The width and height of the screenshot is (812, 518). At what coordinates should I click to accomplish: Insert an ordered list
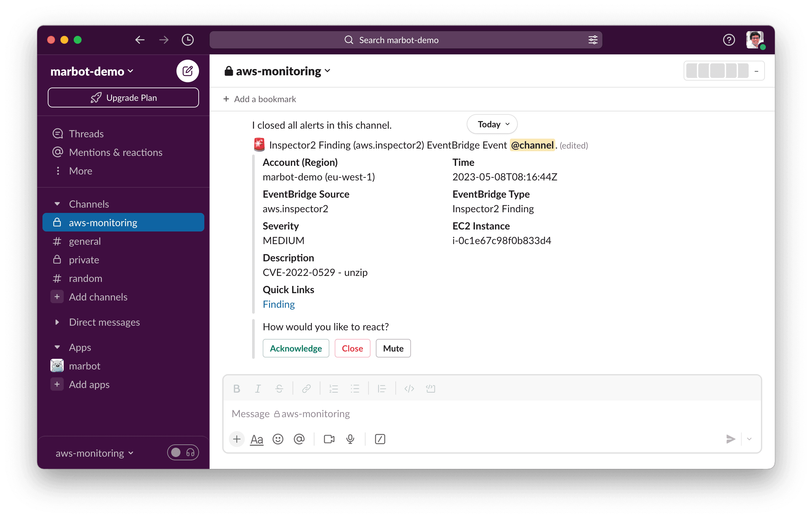333,389
